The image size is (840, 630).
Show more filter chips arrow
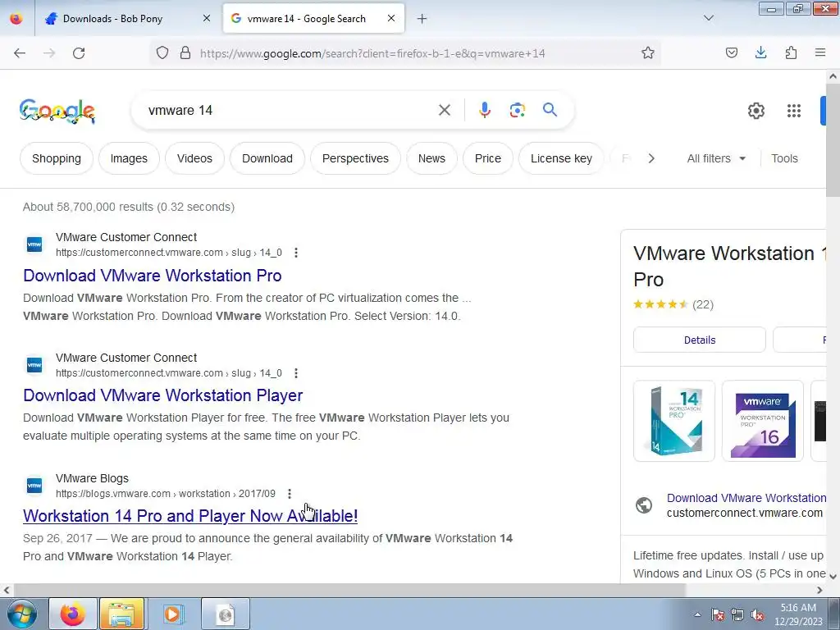(x=651, y=158)
